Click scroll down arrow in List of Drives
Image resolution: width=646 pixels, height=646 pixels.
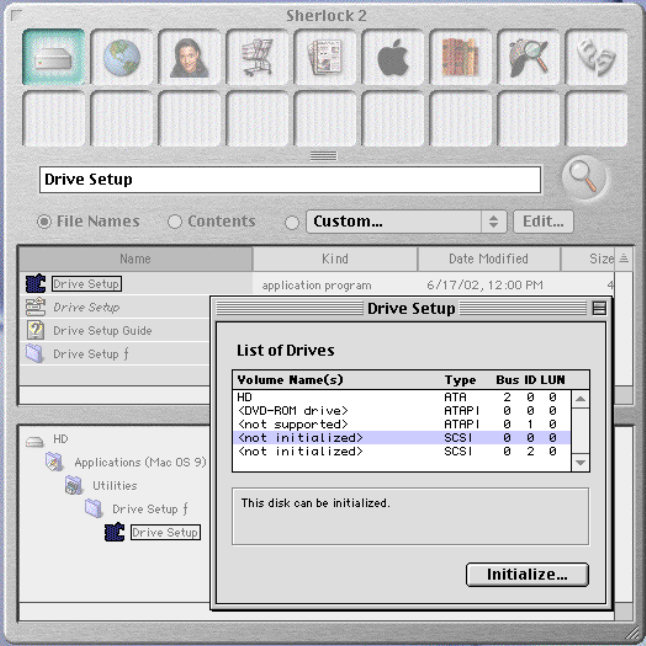coord(580,462)
